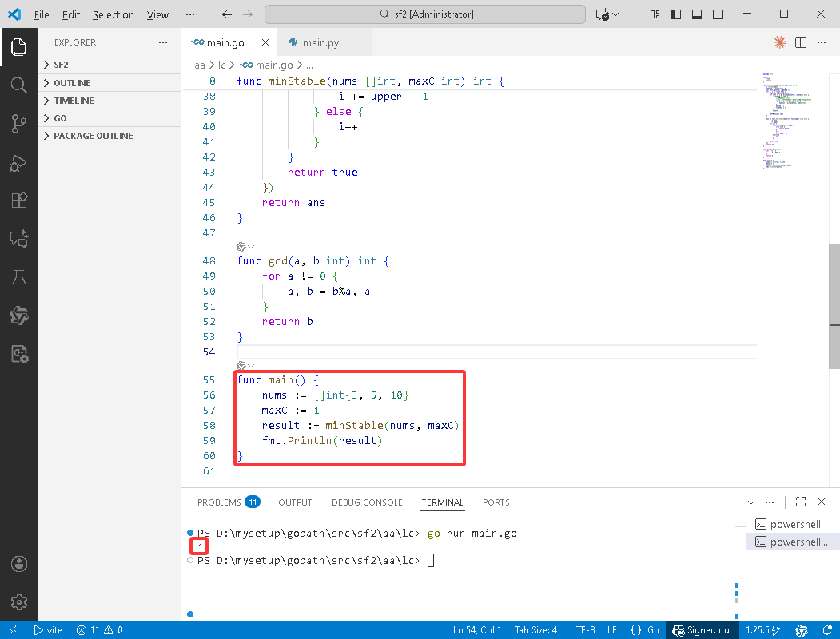
Task: Open Customize Layout button
Action: 655,14
